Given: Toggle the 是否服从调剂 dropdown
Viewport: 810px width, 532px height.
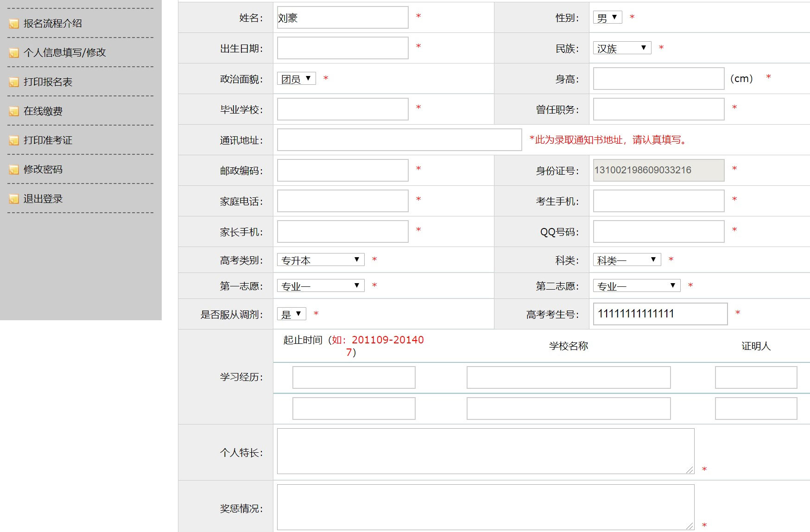Looking at the screenshot, I should [x=291, y=314].
